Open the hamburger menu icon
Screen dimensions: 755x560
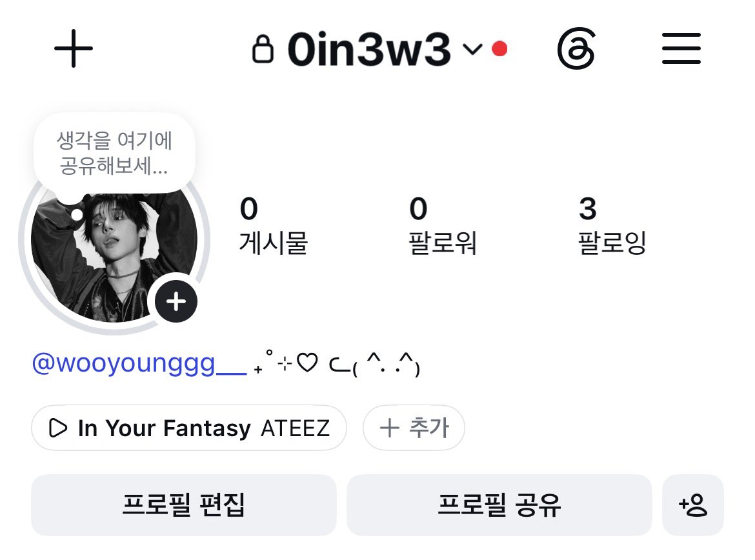(681, 48)
